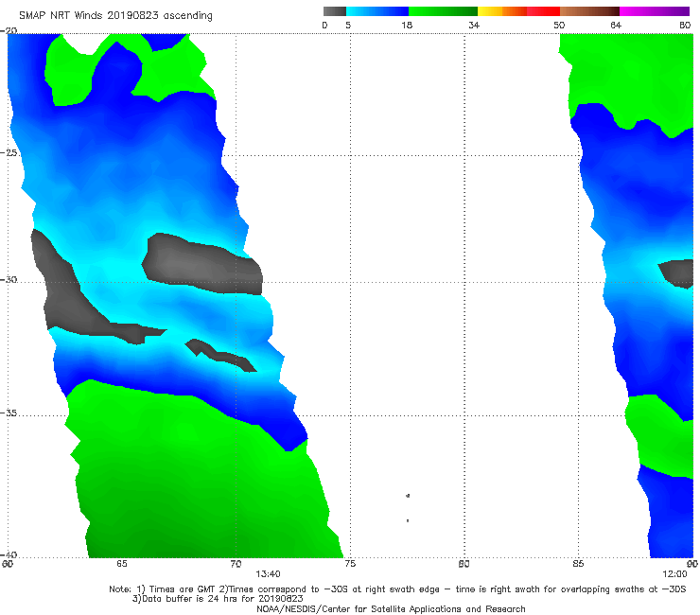The width and height of the screenshot is (700, 615).
Task: Click the latitude label '-35'
Action: [x=9, y=413]
